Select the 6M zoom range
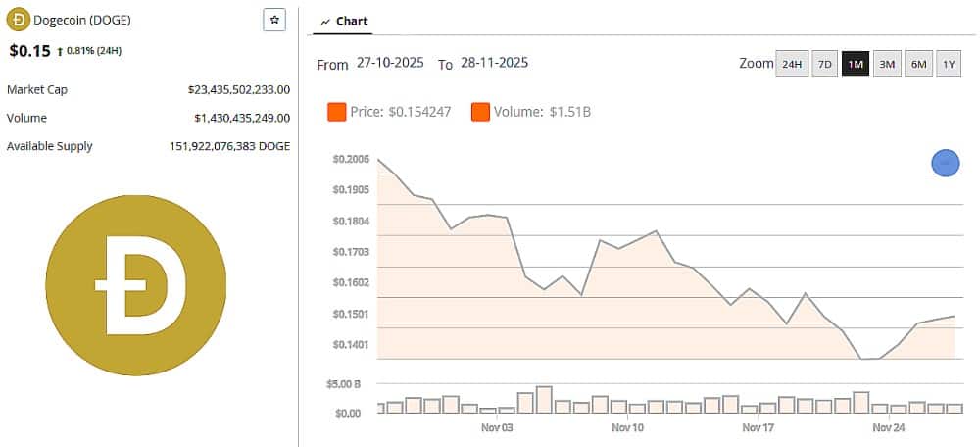 coord(919,64)
